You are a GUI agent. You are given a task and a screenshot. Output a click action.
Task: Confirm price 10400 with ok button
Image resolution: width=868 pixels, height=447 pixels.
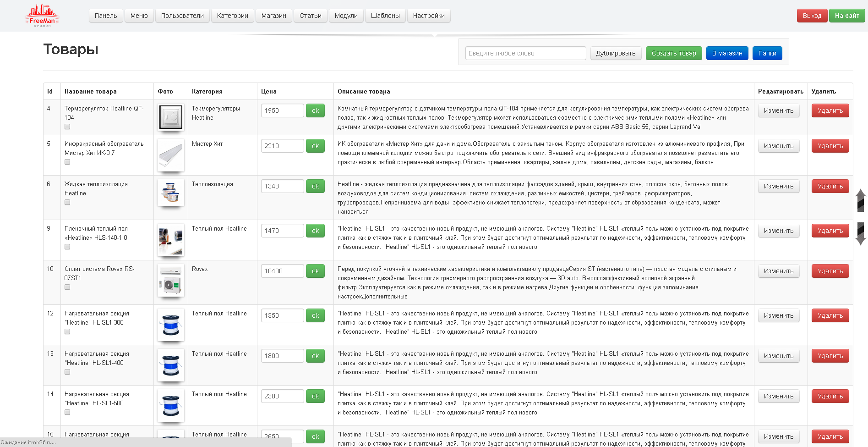click(315, 271)
